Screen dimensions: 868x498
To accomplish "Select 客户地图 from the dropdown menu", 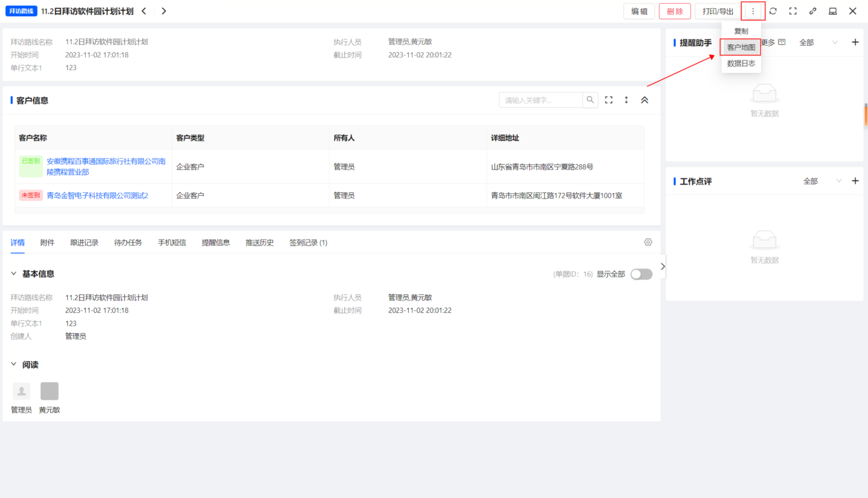I will click(740, 47).
